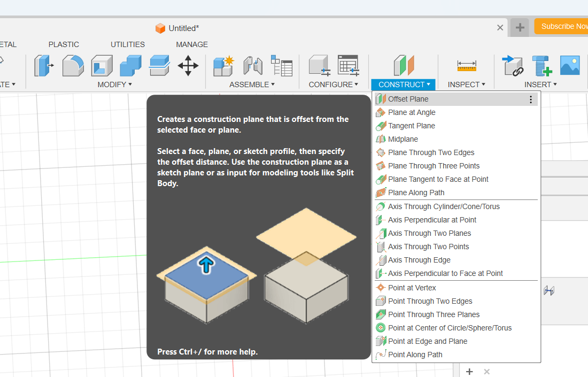
Task: Open the Bill of Materials table icon
Action: [x=281, y=66]
